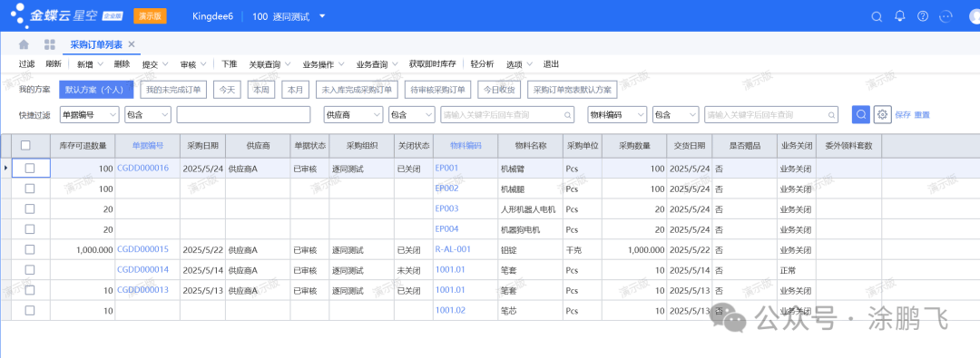Click the blue quick filter search button
The width and height of the screenshot is (980, 358).
click(860, 114)
